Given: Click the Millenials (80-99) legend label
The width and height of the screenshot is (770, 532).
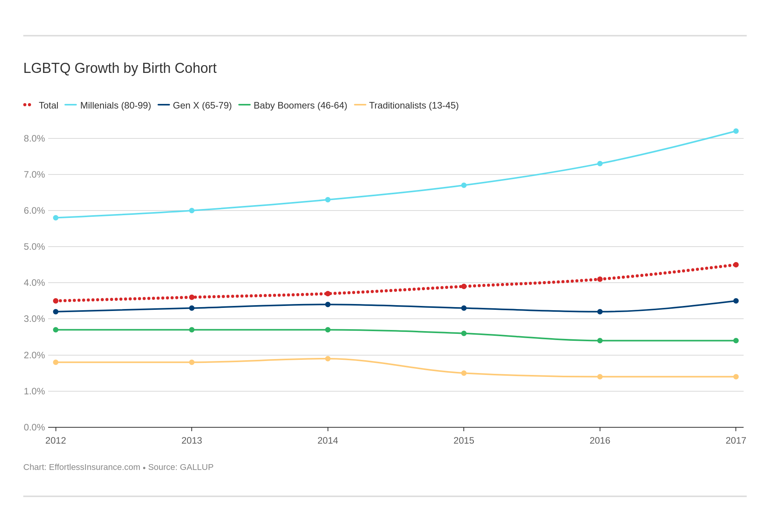Looking at the screenshot, I should [116, 105].
